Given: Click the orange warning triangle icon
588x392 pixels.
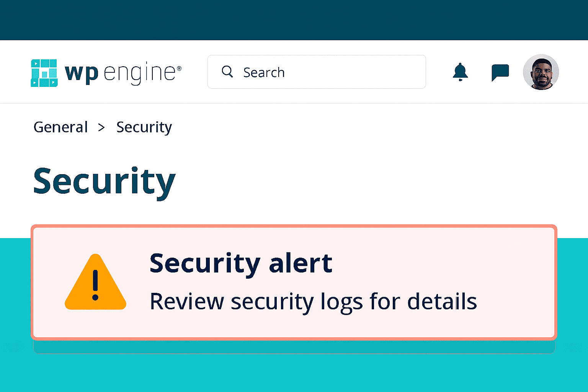Looking at the screenshot, I should [95, 283].
